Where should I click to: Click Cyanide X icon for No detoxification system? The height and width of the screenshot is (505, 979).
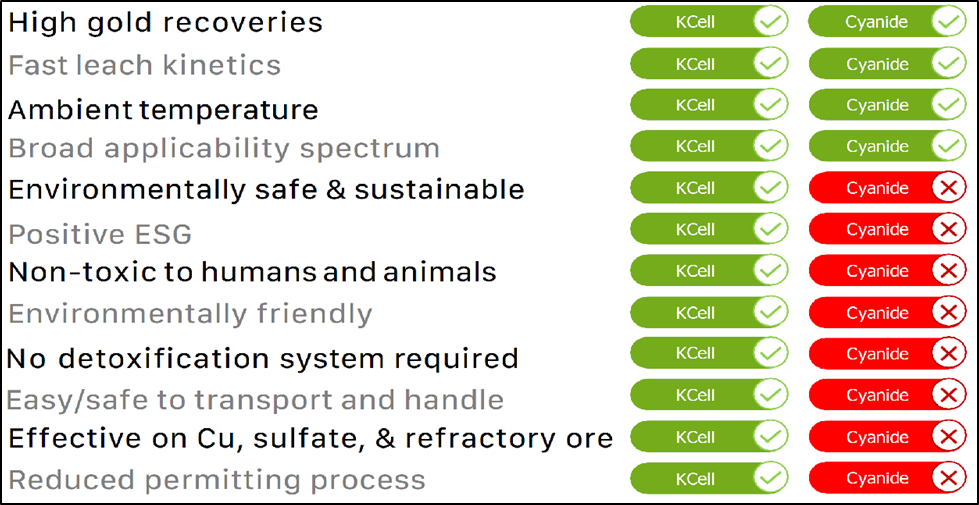[948, 355]
